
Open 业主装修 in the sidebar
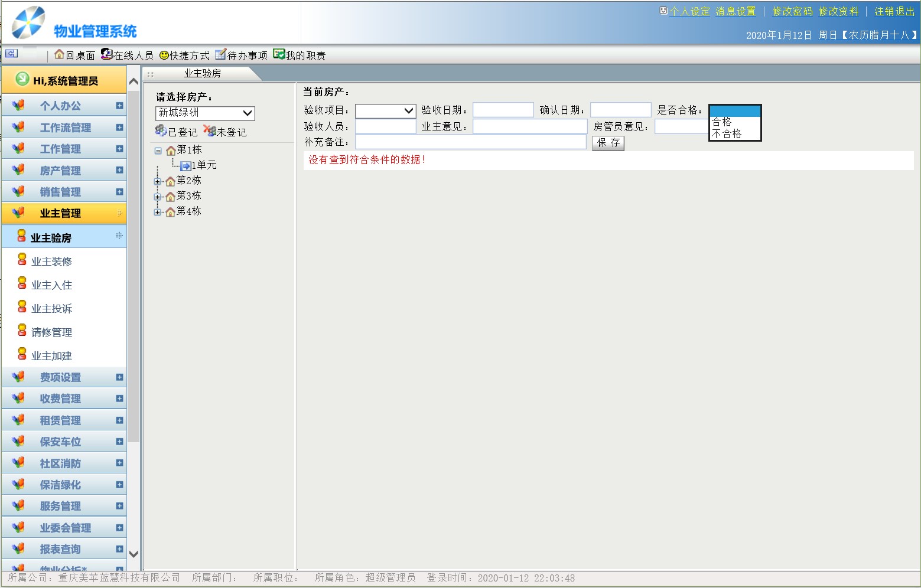(51, 262)
